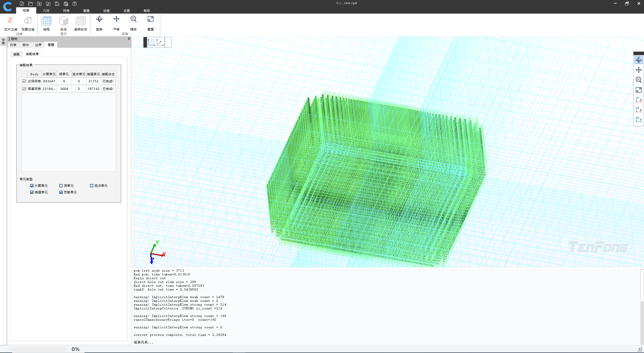Switch to 边界 tab in project tree

click(38, 45)
